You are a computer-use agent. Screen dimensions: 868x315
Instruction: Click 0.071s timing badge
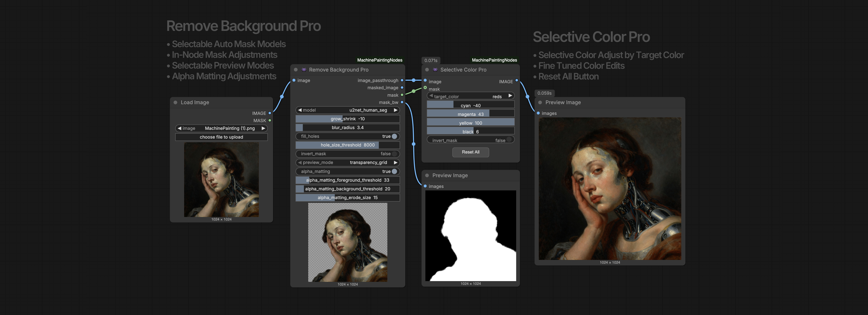431,60
